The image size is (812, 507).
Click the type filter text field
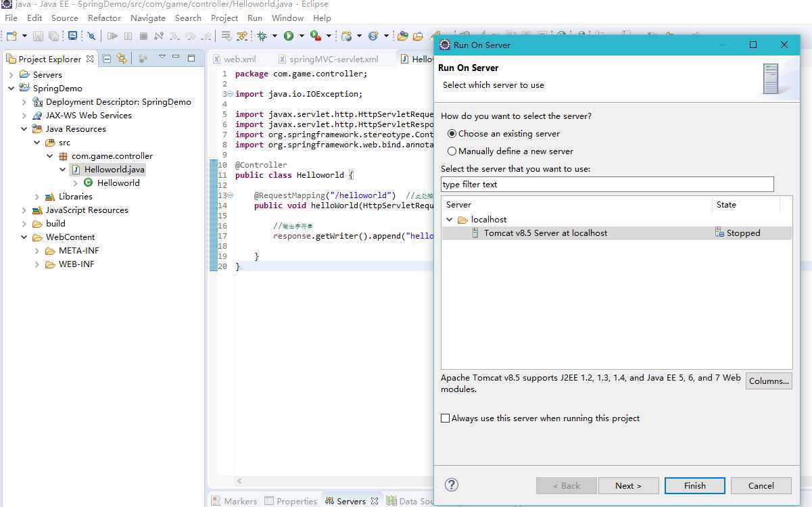(607, 184)
